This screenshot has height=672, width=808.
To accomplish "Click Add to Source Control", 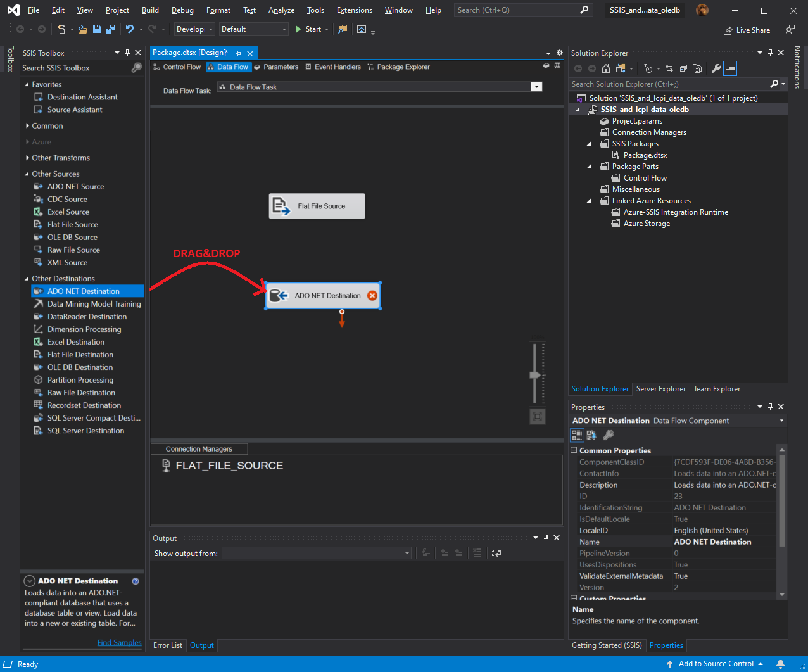I will click(715, 664).
